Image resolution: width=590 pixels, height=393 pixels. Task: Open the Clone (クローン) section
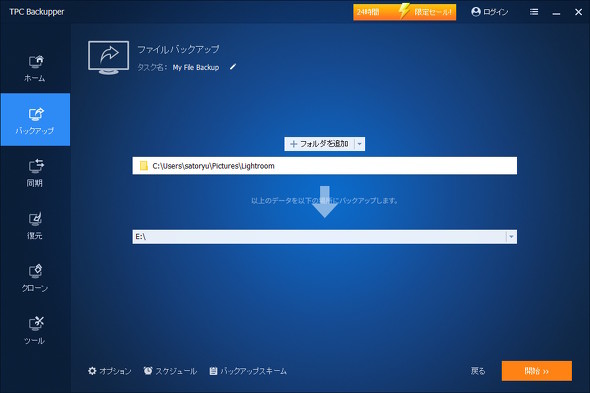click(x=35, y=279)
